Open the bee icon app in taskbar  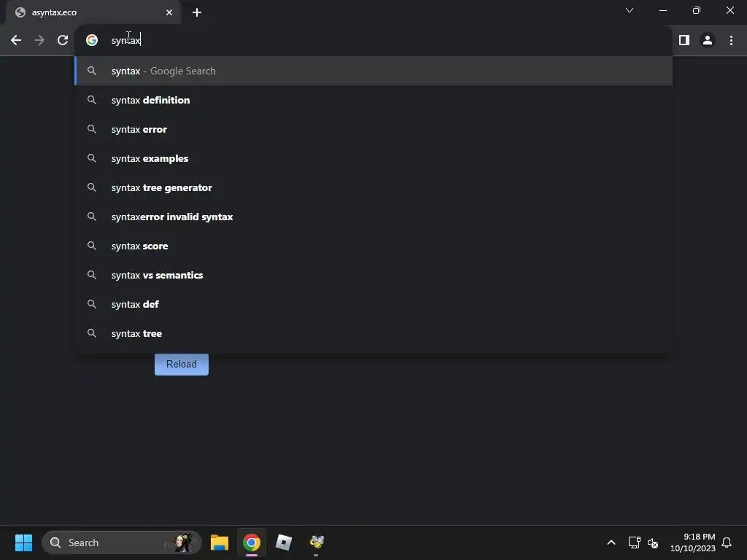point(317,542)
